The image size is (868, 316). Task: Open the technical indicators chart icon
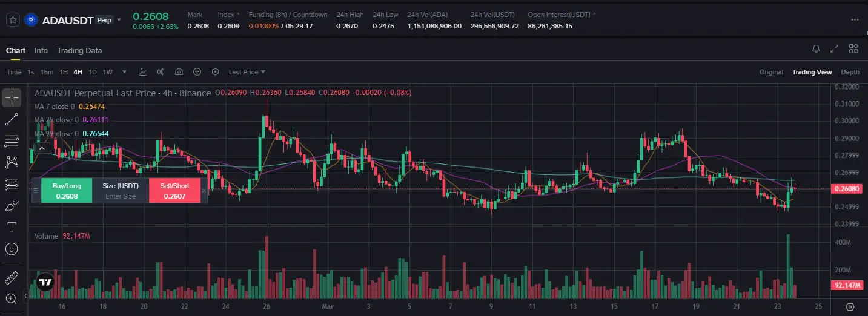point(142,72)
